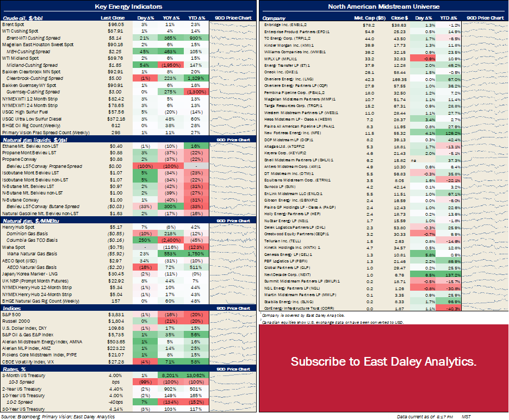Screen dimensions: 509x420
Task: Select NextDecade 137.2% YTD cell
Action: click(448, 275)
